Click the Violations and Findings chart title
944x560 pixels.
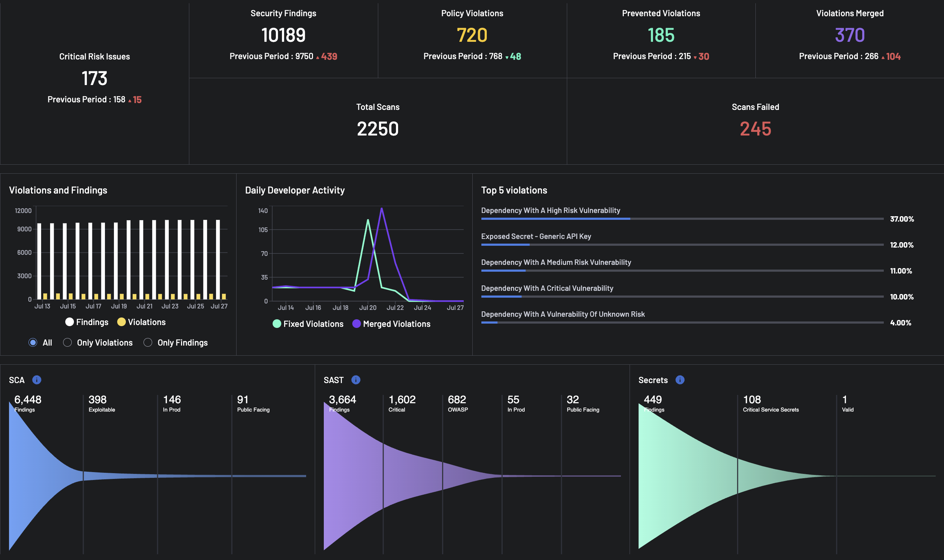pos(58,190)
